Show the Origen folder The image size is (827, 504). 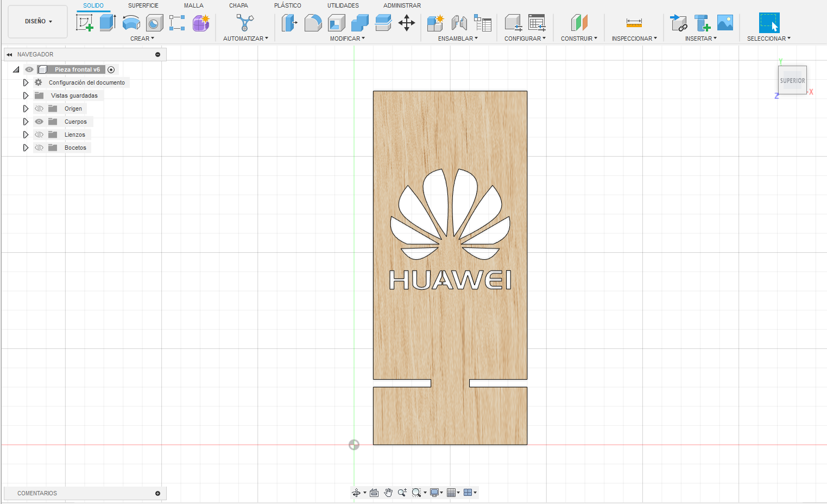[39, 109]
